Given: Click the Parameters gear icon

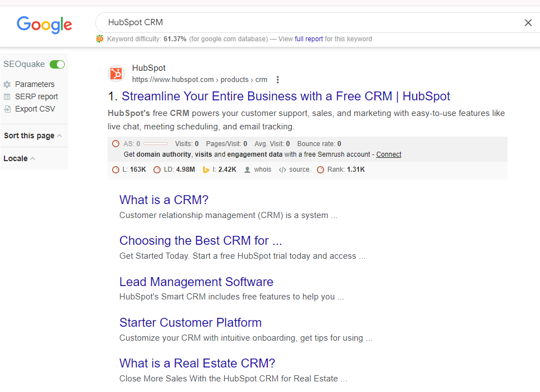Looking at the screenshot, I should coord(7,84).
